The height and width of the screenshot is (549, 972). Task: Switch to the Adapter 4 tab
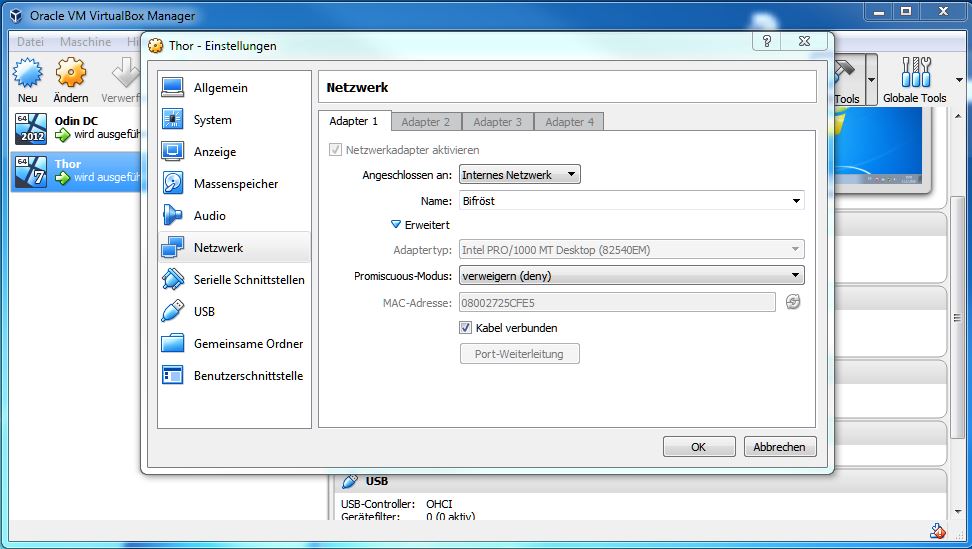click(570, 122)
